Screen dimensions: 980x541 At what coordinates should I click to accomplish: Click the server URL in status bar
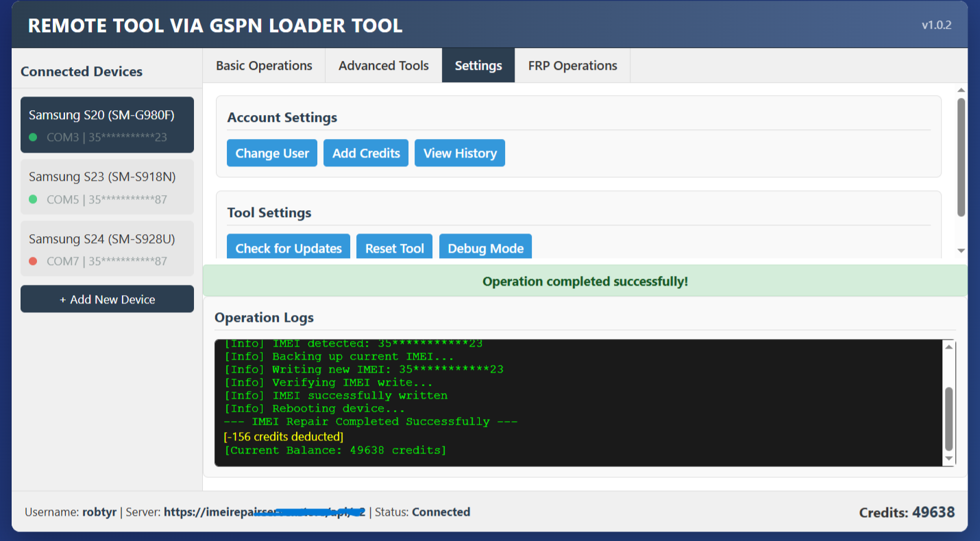[265, 512]
